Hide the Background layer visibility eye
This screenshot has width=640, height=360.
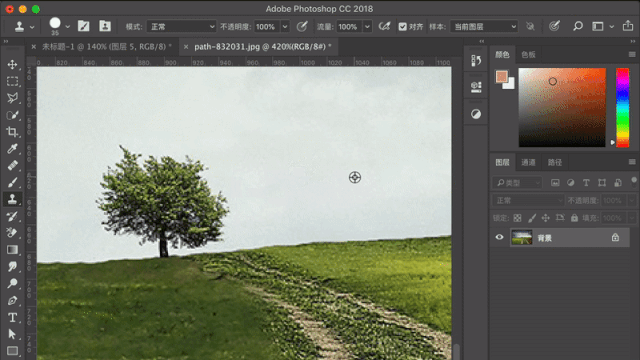click(499, 237)
